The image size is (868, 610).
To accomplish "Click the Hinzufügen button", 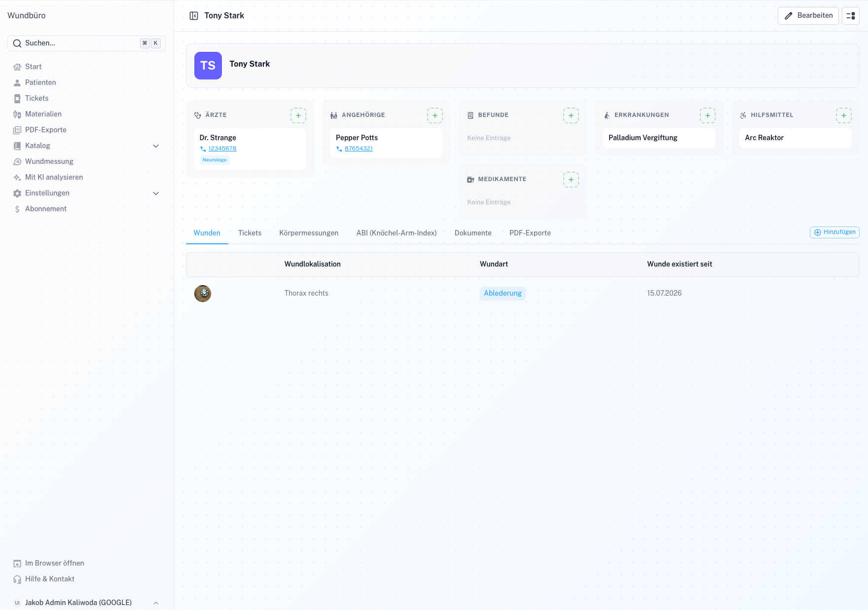I will (x=834, y=232).
